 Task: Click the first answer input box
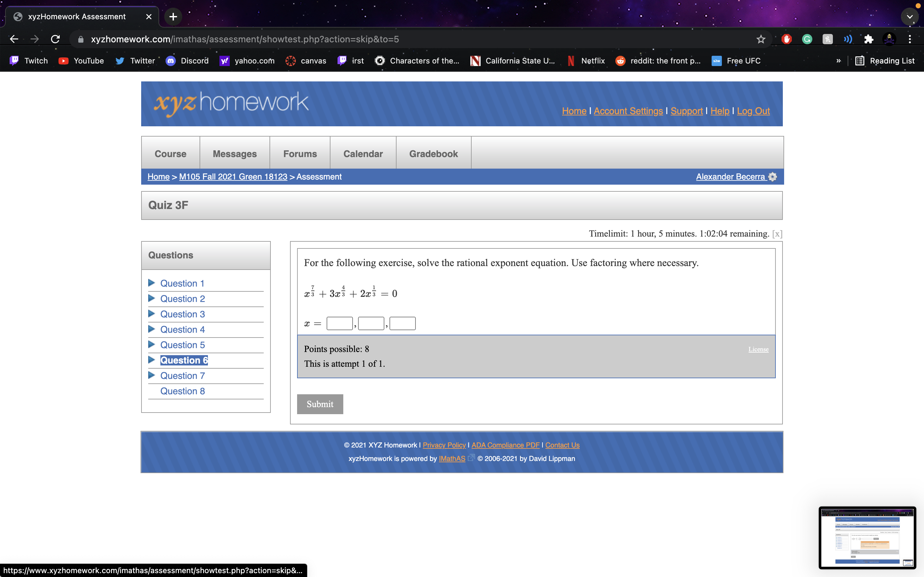pyautogui.click(x=339, y=323)
